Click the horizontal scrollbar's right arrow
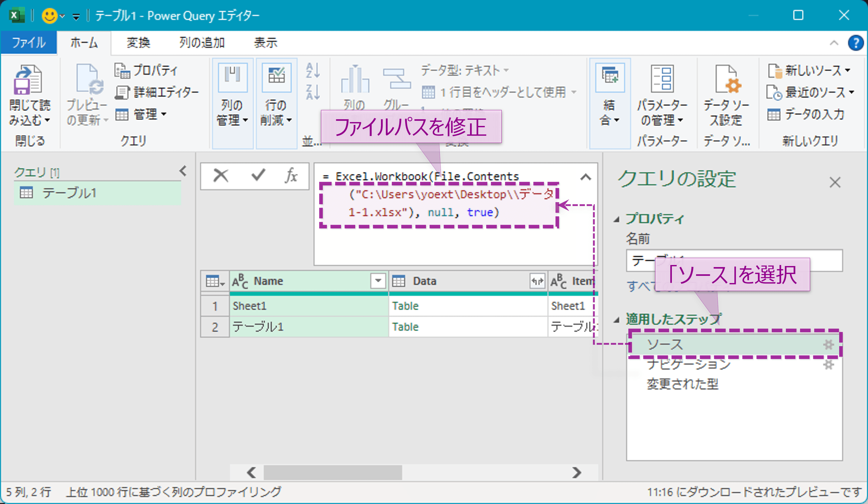Viewport: 868px width, 504px height. 577,472
